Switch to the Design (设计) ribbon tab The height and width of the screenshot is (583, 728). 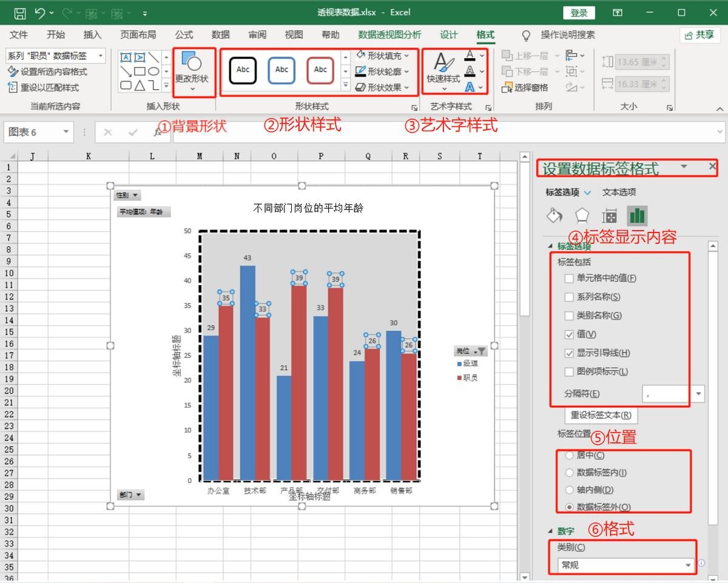[x=449, y=35]
